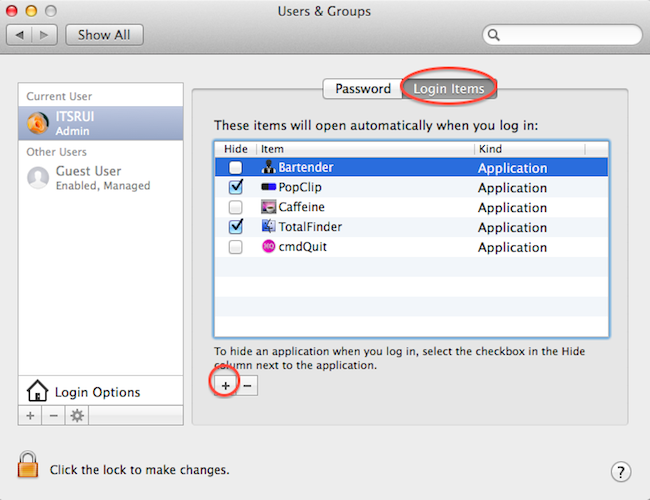650x500 pixels.
Task: Select the cmdQuit item name
Action: click(303, 247)
